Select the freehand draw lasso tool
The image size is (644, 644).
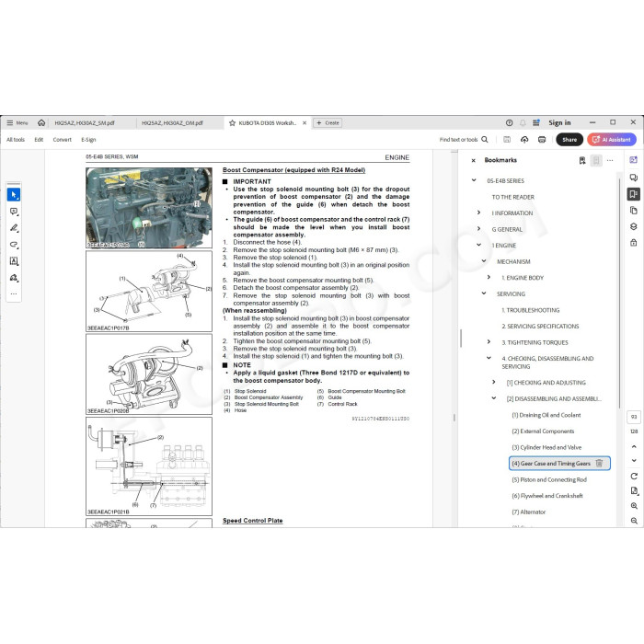point(14,245)
